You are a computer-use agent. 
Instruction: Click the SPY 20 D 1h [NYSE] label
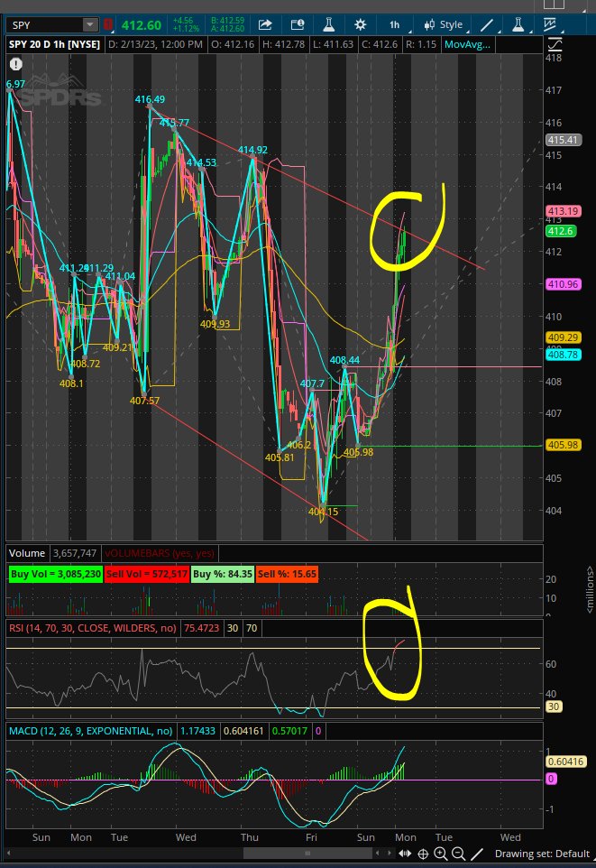click(54, 44)
